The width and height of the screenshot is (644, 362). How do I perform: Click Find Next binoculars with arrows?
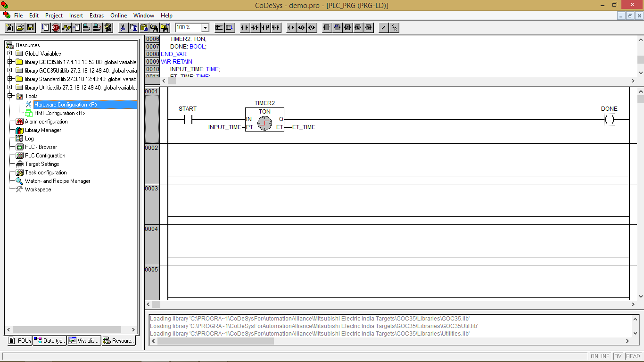point(165,27)
